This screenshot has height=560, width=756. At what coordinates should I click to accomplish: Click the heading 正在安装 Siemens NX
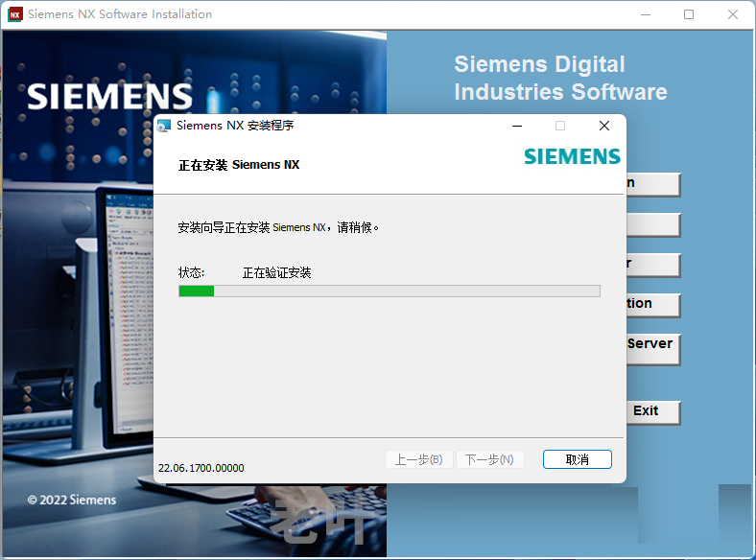[x=239, y=165]
